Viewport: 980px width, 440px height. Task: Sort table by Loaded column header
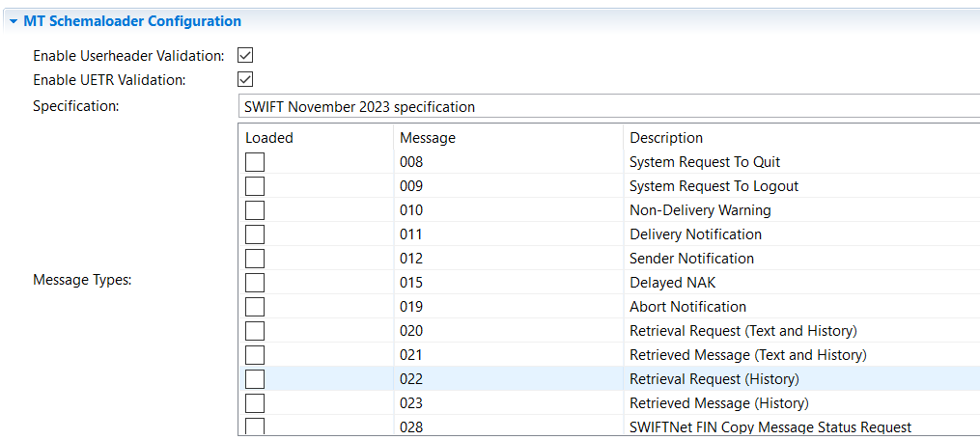click(317, 137)
